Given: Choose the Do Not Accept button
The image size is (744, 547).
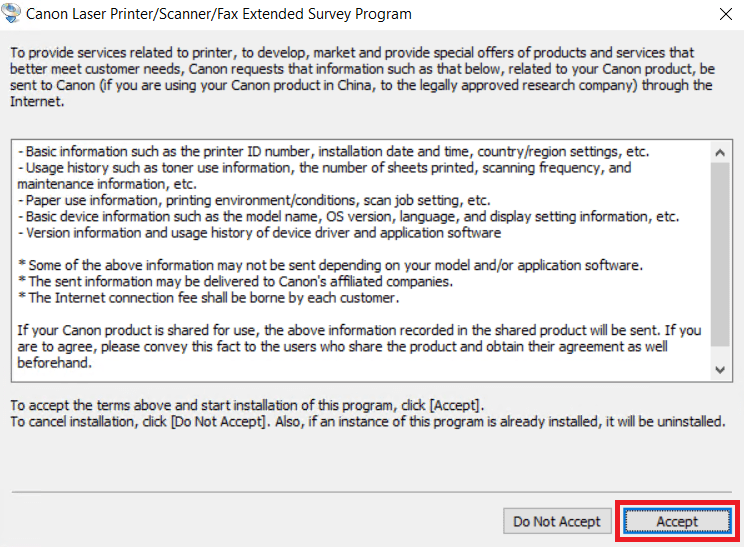Looking at the screenshot, I should [x=557, y=521].
